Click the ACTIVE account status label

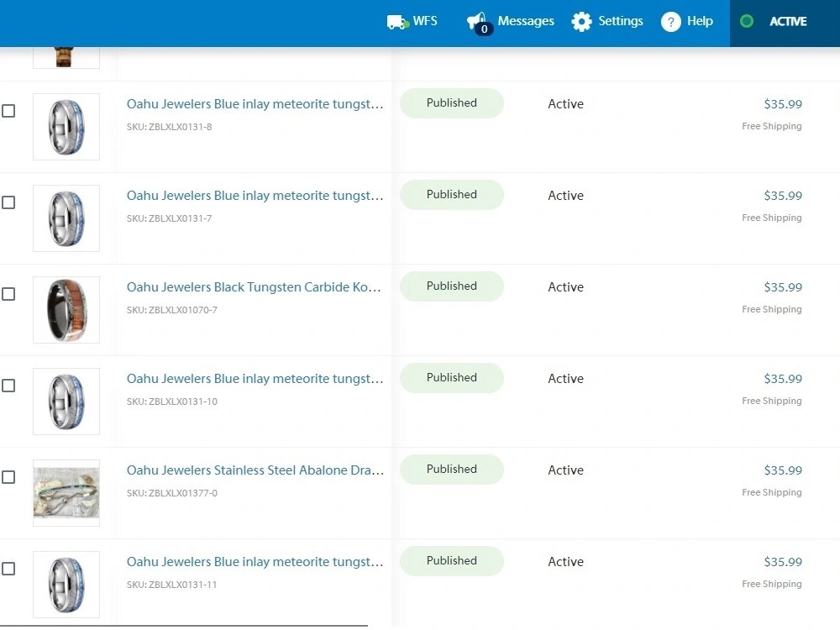pyautogui.click(x=788, y=22)
